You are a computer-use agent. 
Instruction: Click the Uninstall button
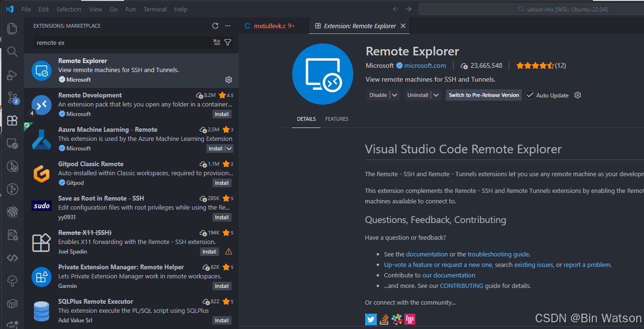coord(418,95)
